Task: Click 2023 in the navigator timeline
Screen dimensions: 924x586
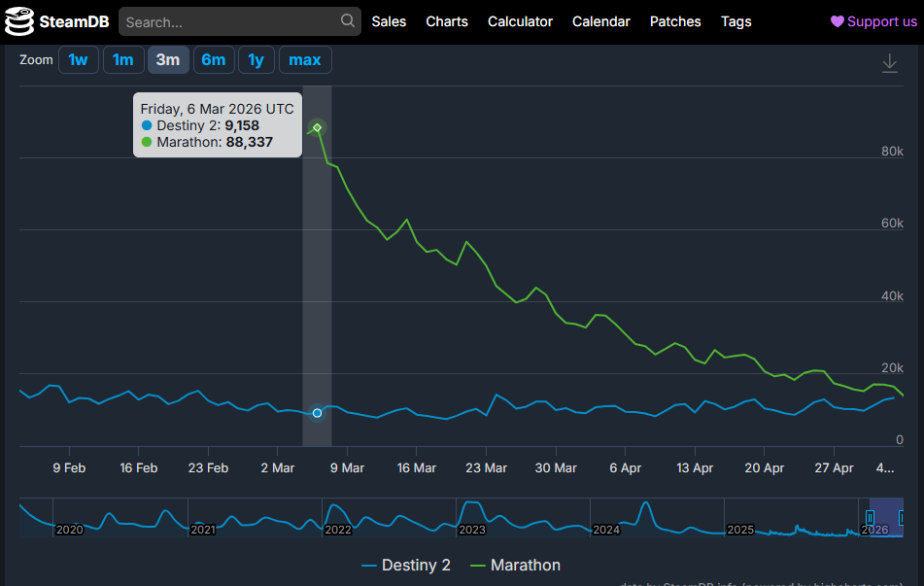Action: click(472, 530)
